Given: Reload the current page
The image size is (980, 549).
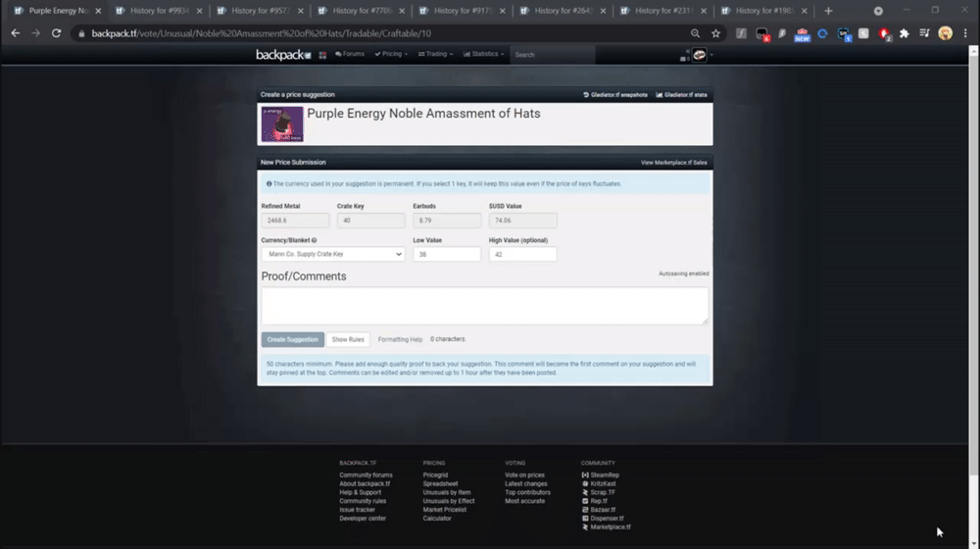Looking at the screenshot, I should [x=56, y=33].
